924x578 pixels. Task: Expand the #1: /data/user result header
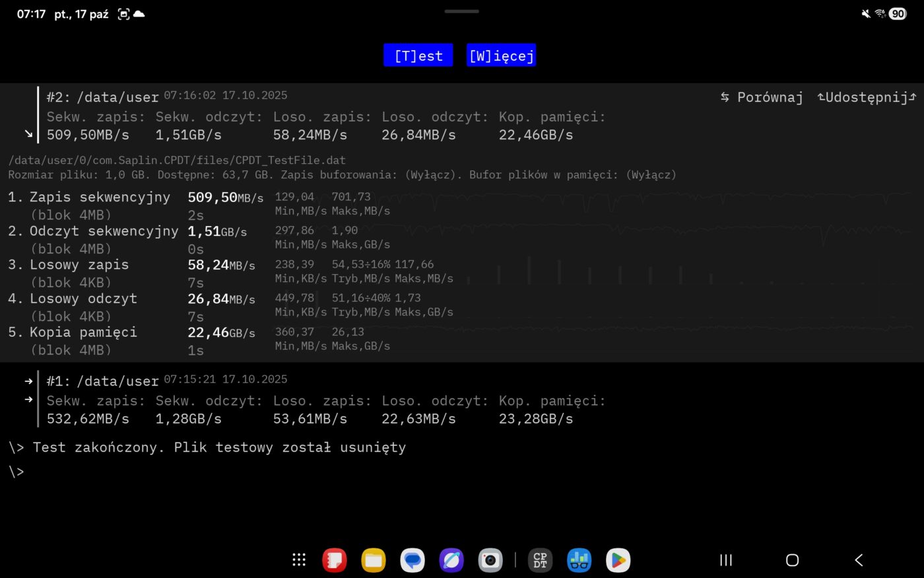(102, 381)
